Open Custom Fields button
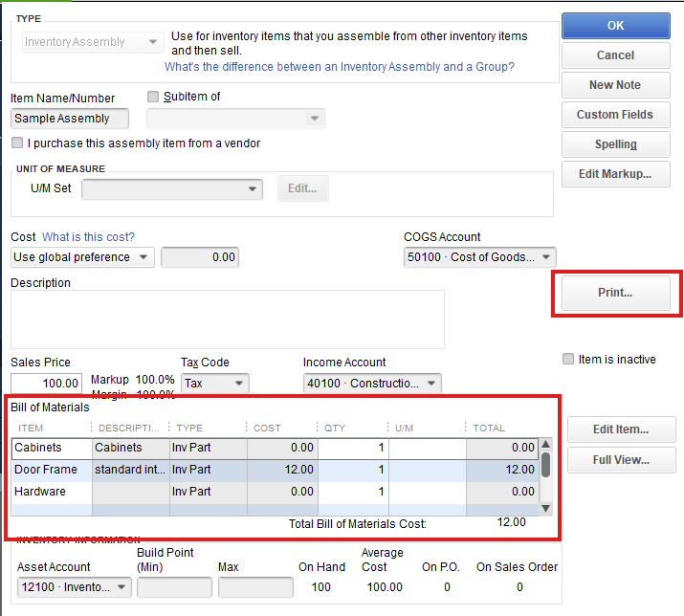This screenshot has width=684, height=616. click(x=615, y=115)
